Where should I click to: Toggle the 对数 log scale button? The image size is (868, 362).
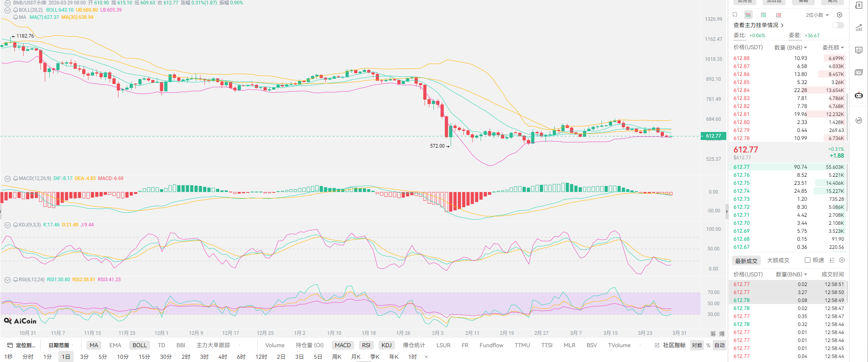pos(697,345)
